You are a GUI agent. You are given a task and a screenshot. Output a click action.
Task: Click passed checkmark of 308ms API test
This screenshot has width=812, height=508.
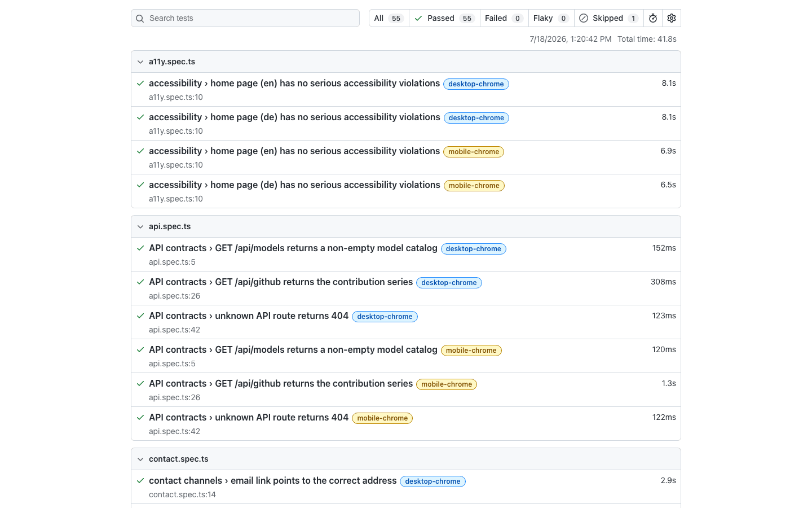(x=140, y=282)
